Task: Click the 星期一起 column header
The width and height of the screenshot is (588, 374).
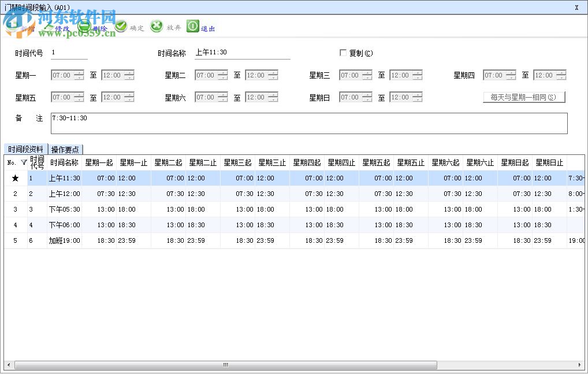Action: 99,162
